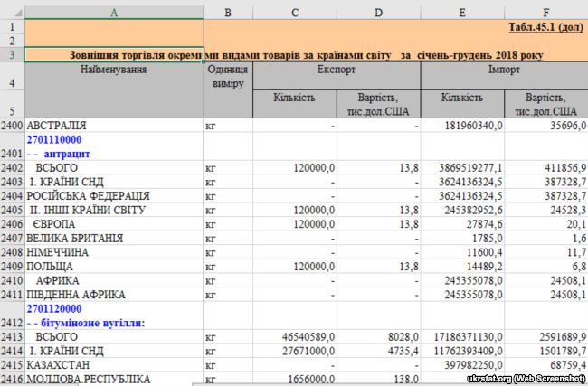Click the value 1656000,0
The width and height of the screenshot is (588, 386).
[x=295, y=379]
